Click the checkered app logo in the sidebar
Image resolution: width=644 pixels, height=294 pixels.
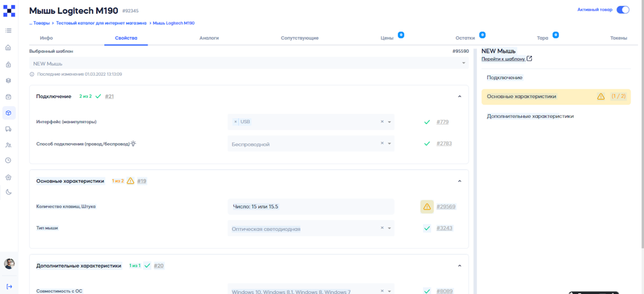coord(9,11)
